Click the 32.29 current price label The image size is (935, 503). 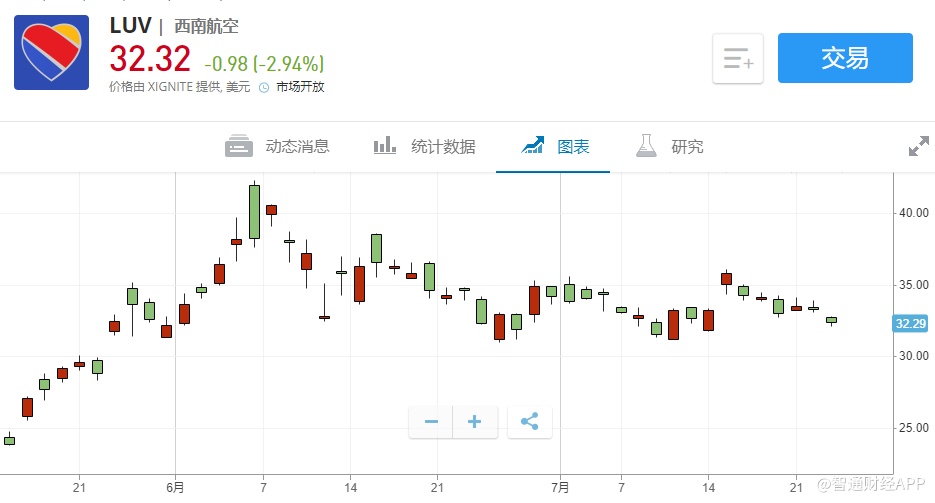click(x=908, y=323)
